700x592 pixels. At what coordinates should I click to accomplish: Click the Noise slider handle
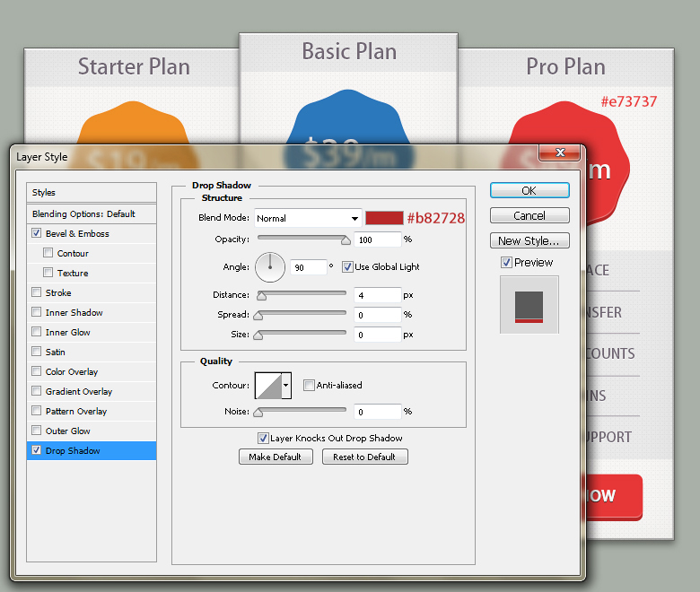pos(258,413)
